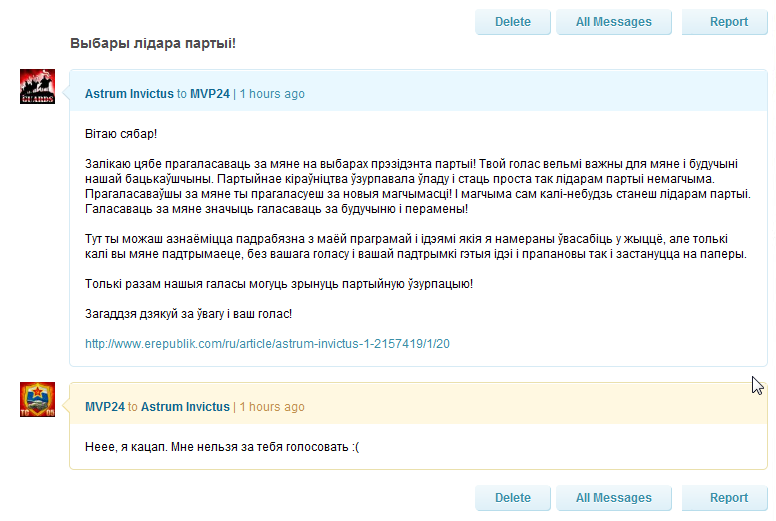Image resolution: width=776 pixels, height=521 pixels.
Task: Go to All Messages using the lower button
Action: click(x=614, y=498)
